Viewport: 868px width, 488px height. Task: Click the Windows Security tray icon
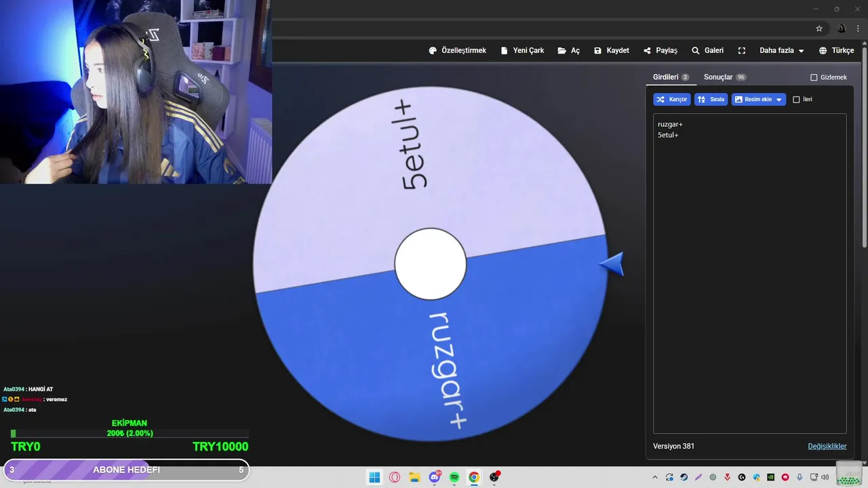point(756,477)
